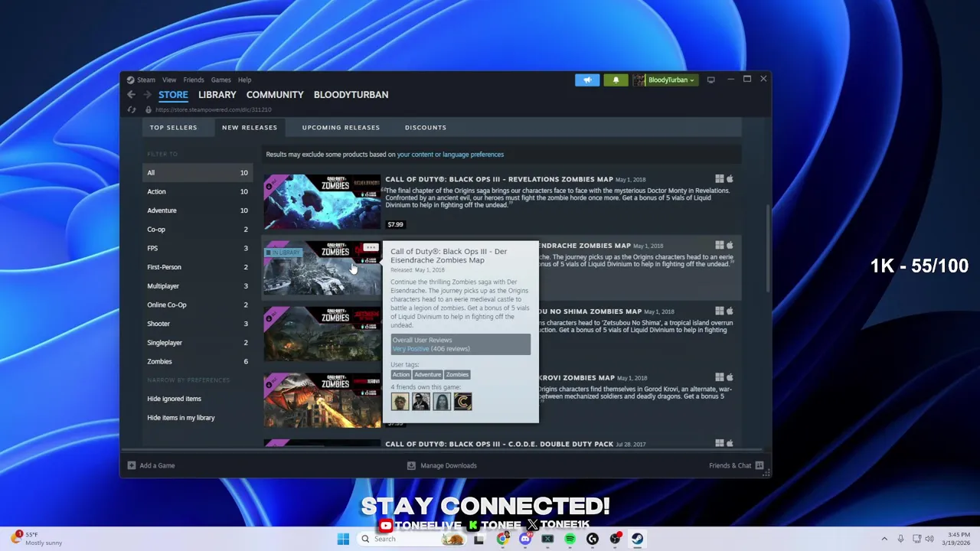Open BloodyTurban account dropdown

[671, 80]
